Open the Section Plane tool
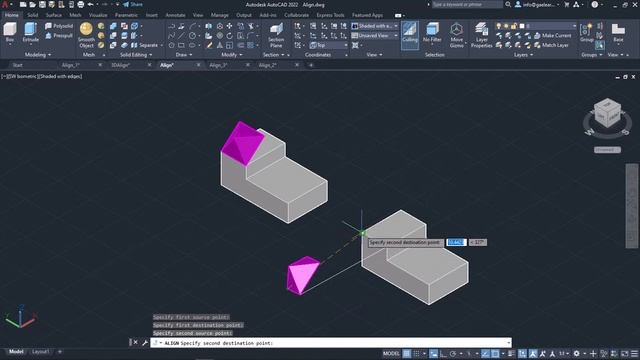 (276, 35)
